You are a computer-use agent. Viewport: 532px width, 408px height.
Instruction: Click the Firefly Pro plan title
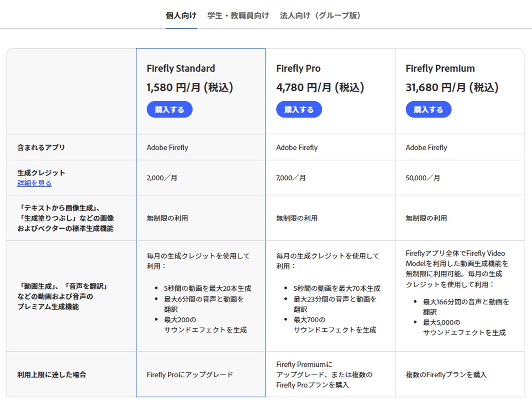(x=298, y=68)
